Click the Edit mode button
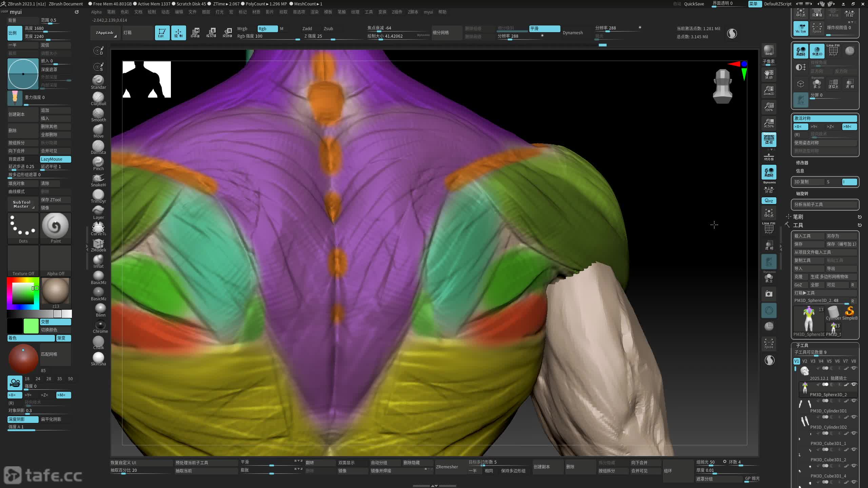 [x=162, y=33]
